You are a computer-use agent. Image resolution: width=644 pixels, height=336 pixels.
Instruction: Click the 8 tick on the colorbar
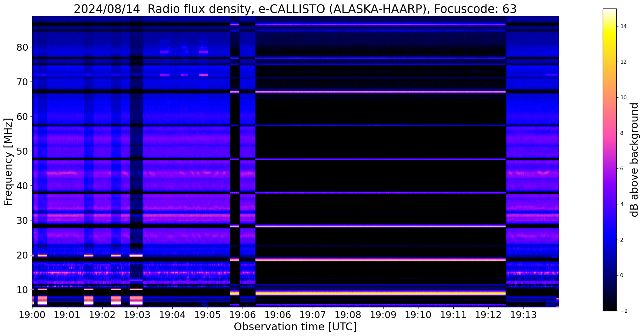tap(621, 133)
